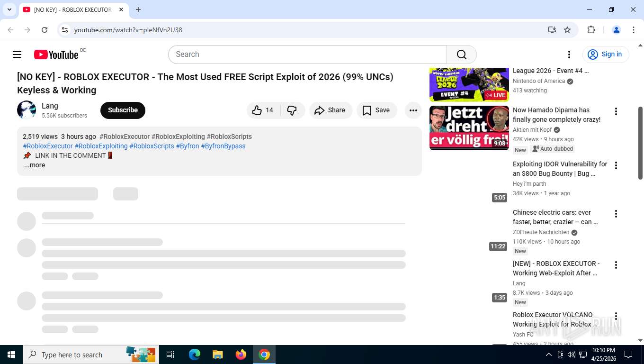
Task: Expand description with ...more
Action: [35, 165]
